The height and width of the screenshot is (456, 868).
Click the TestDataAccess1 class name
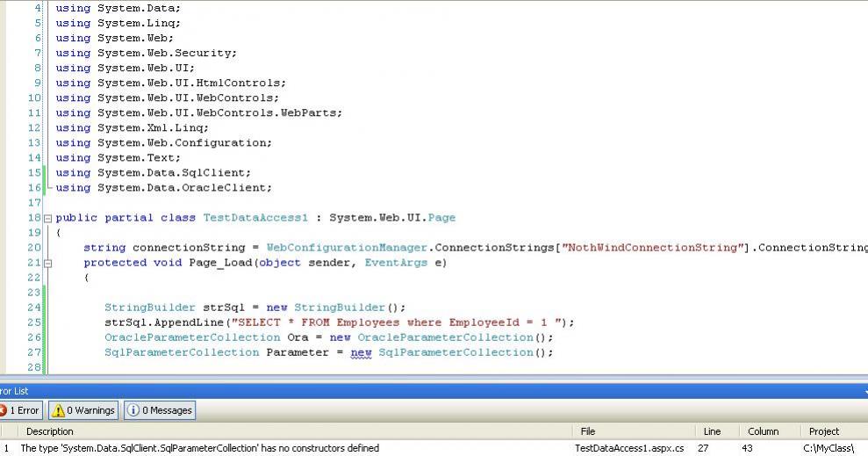click(x=255, y=218)
